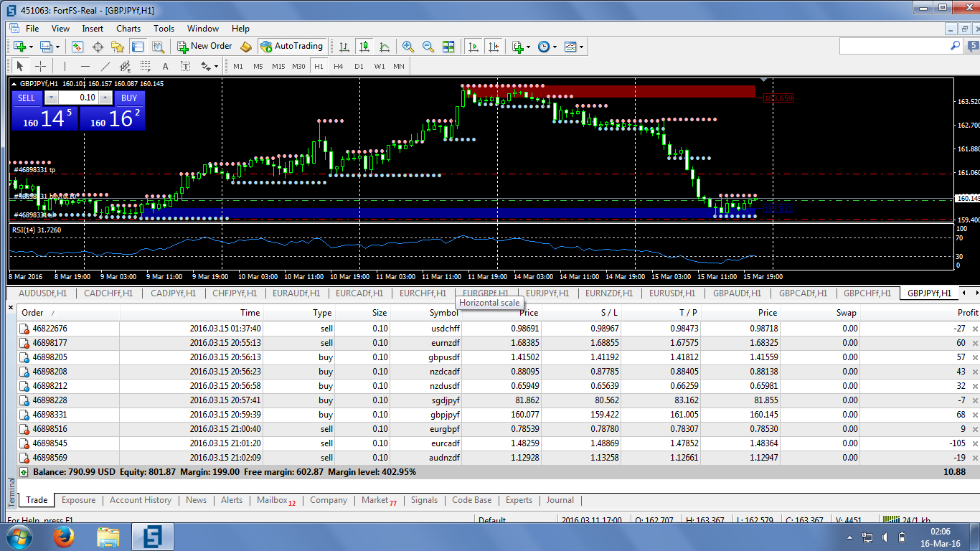
Task: Collapse the one-click trading panel triangle
Action: coord(14,84)
